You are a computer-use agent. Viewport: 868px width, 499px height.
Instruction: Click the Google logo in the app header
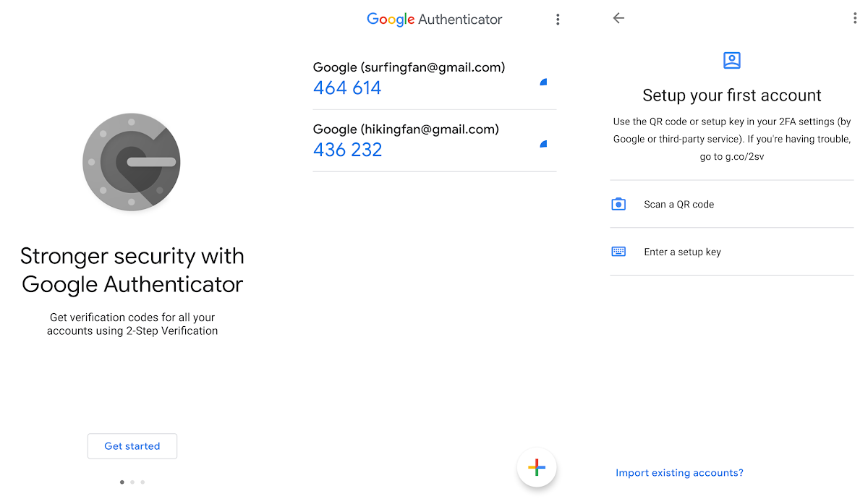391,20
